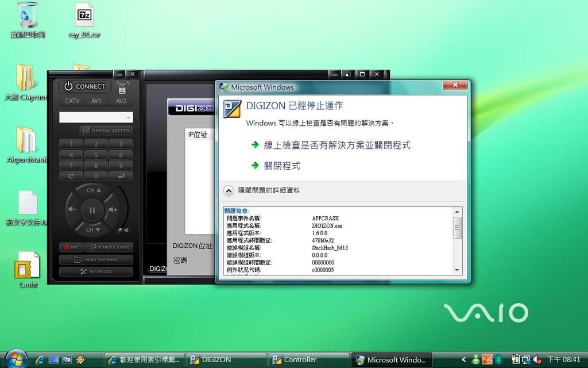Launch Internet Explorer from quick launch
588x368 pixels.
tap(40, 360)
